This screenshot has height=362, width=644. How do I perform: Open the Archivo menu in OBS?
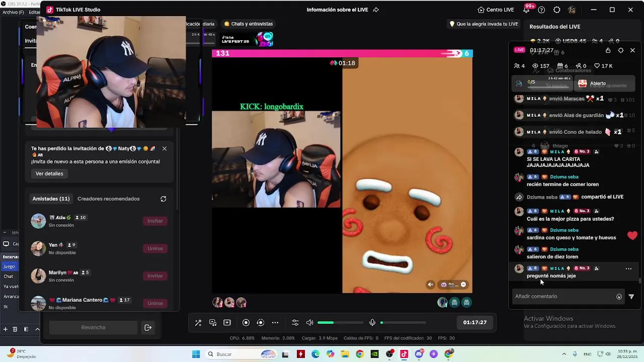[13, 12]
